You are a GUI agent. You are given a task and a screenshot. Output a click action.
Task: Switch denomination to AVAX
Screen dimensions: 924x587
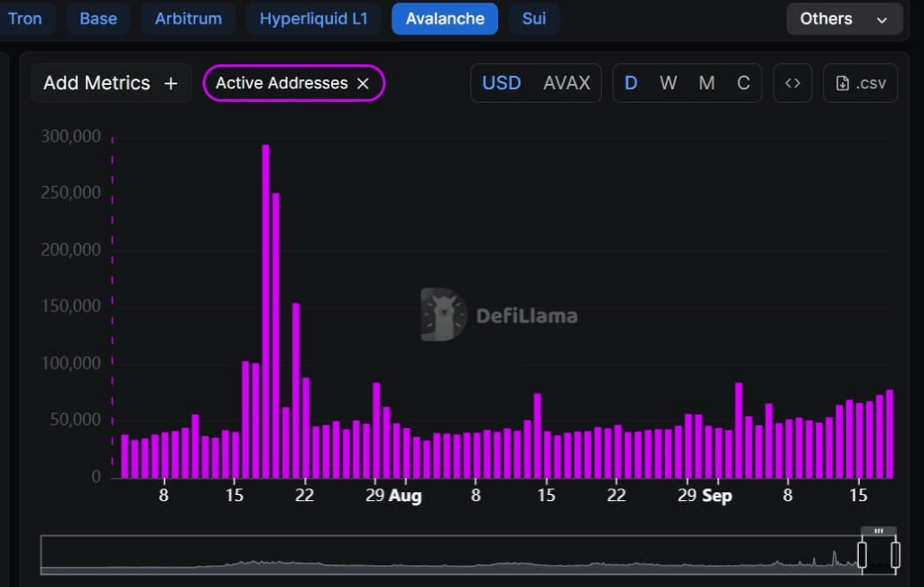567,83
